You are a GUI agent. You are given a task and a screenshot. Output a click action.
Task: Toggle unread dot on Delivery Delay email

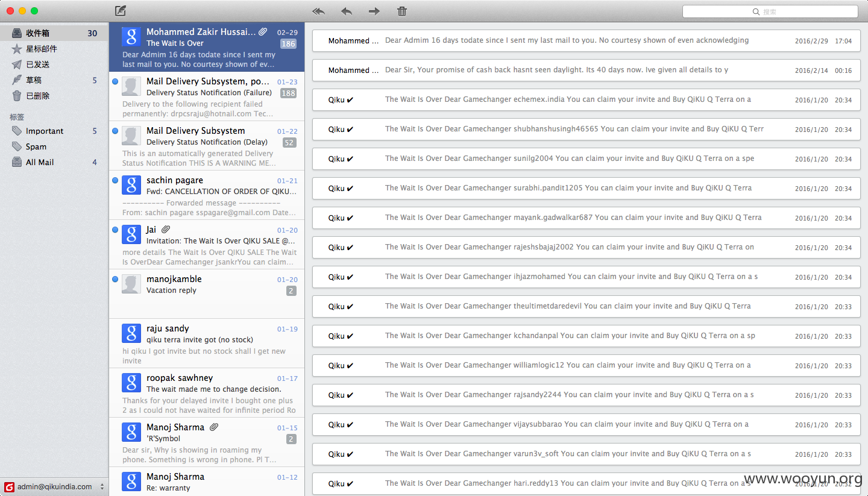click(115, 131)
